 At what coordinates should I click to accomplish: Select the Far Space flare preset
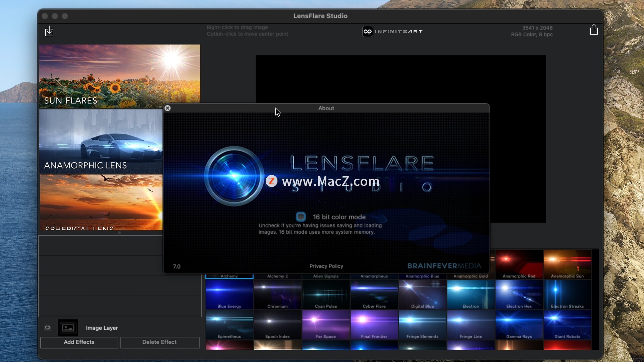tap(326, 325)
